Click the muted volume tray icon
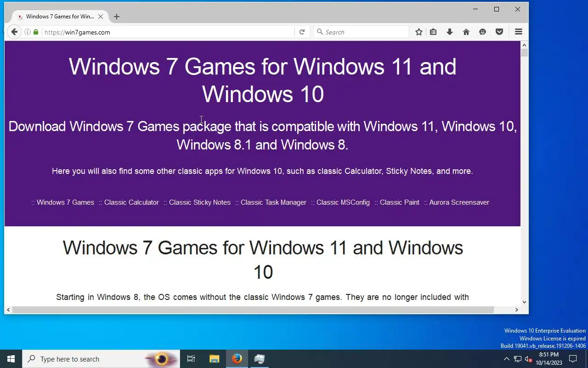Image resolution: width=588 pixels, height=368 pixels. (528, 359)
